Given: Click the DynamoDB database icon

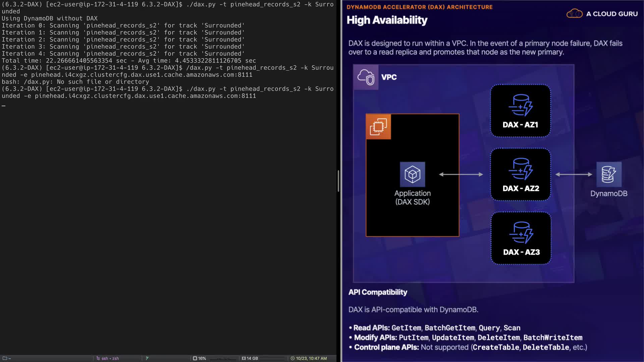Looking at the screenshot, I should click(609, 174).
